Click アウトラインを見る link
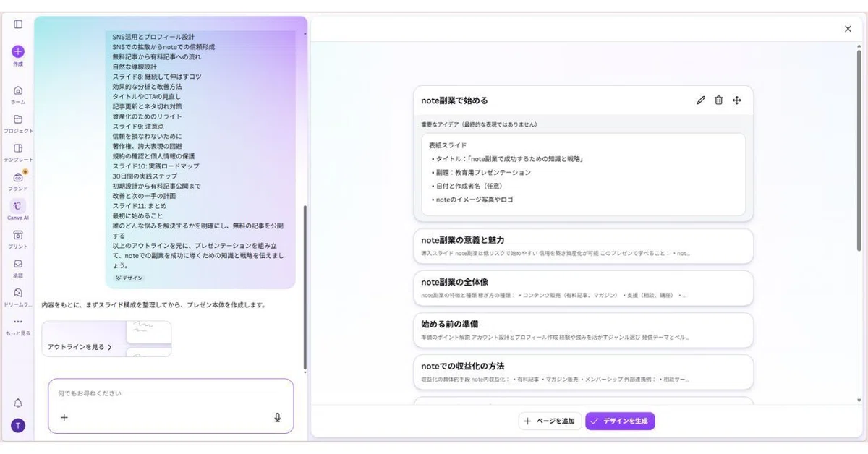Viewport: 868px width, 454px height. (x=80, y=347)
